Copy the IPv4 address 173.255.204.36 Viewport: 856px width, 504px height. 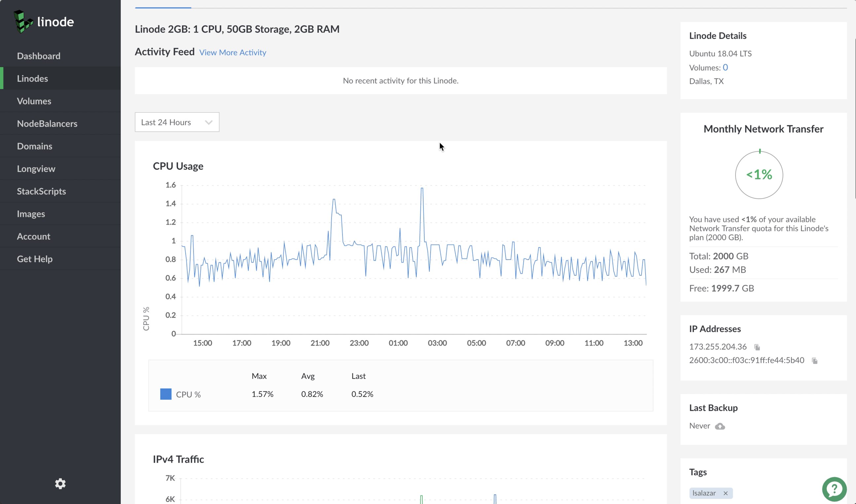(757, 347)
